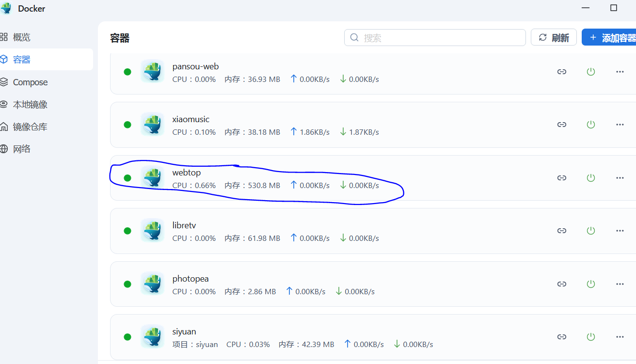Click the webtop container icon
Image resolution: width=636 pixels, height=364 pixels.
point(153,177)
